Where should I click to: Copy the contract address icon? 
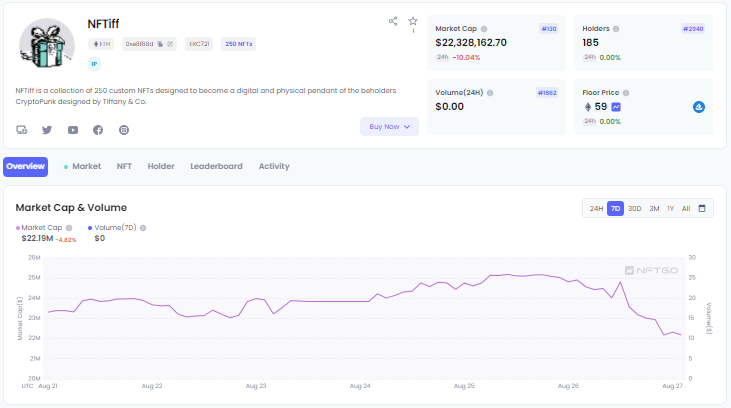pos(160,44)
